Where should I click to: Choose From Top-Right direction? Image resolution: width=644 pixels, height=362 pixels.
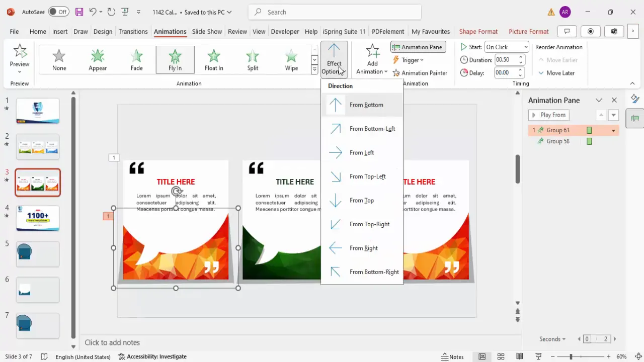tap(362, 224)
